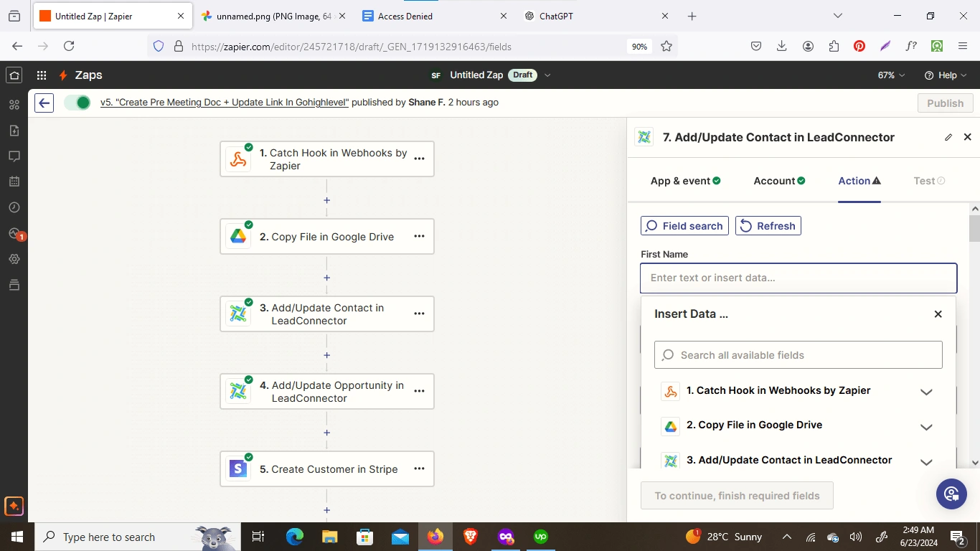Image resolution: width=980 pixels, height=551 pixels.
Task: Open sidebar Zap details icon
Action: tap(14, 105)
